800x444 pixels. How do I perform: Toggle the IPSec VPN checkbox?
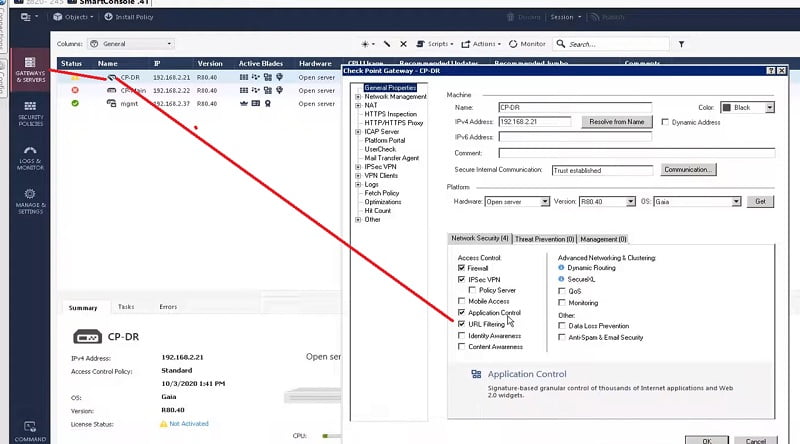point(461,280)
